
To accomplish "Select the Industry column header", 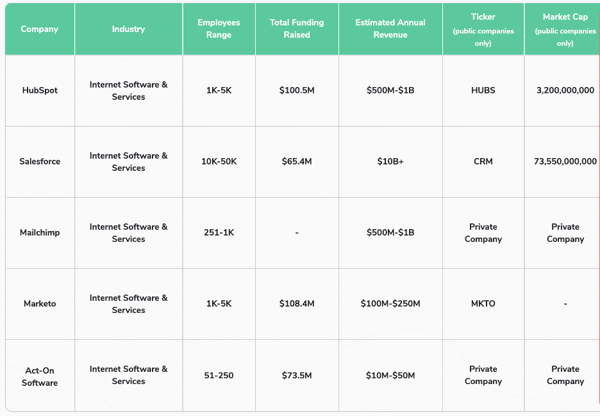I will click(x=128, y=29).
